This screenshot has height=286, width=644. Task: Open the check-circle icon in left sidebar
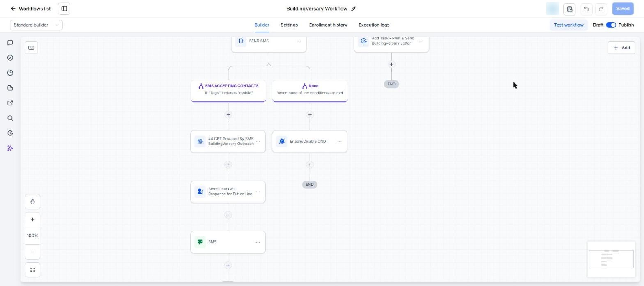point(10,58)
